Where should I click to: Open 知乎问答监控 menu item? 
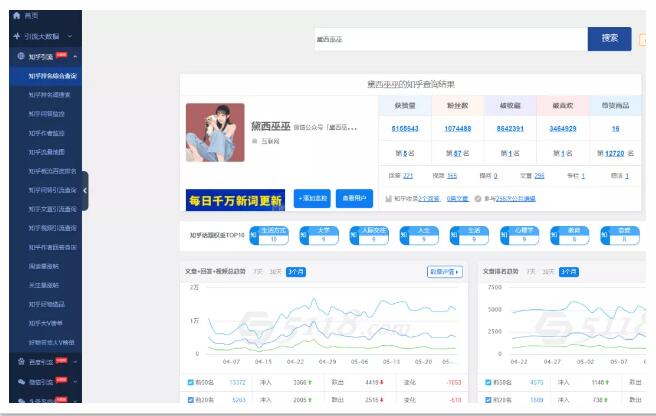46,114
